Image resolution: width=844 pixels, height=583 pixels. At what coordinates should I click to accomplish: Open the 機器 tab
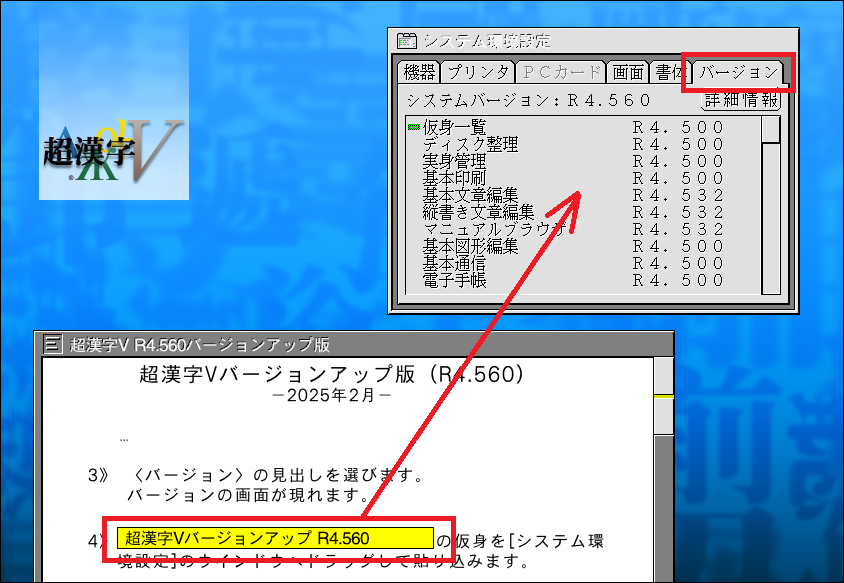[x=419, y=72]
